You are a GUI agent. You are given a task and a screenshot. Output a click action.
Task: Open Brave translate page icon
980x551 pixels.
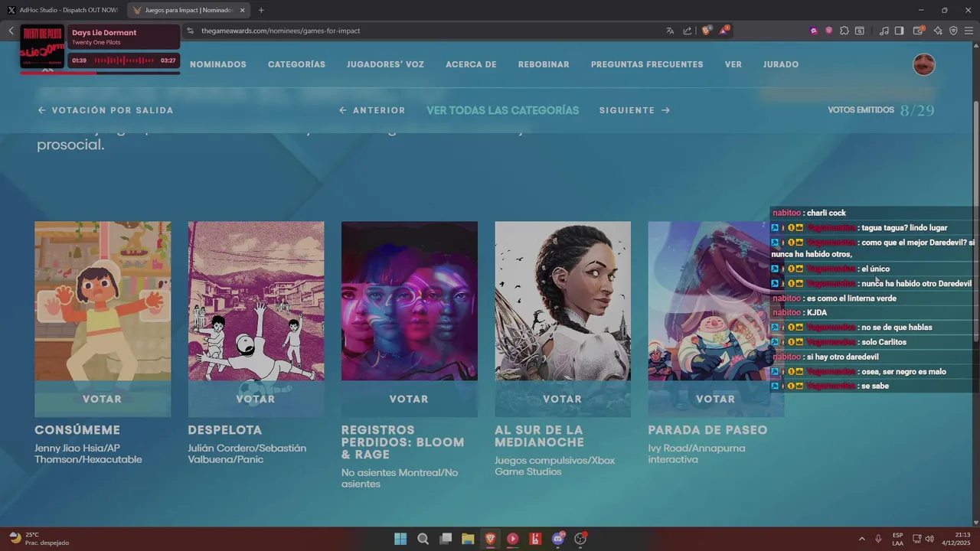point(670,31)
